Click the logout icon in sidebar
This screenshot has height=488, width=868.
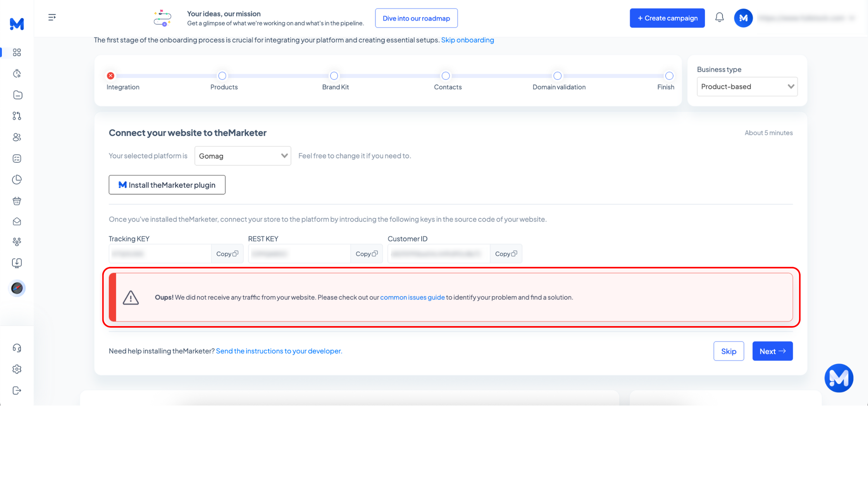click(17, 390)
